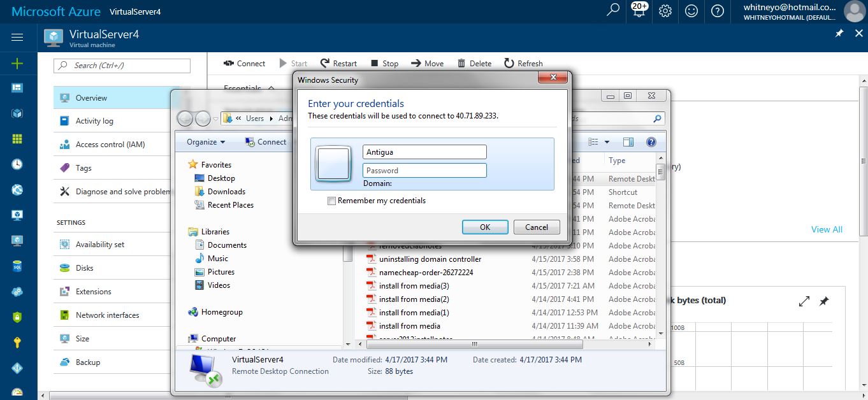
Task: Open the clock Recent icon in sidebar
Action: coord(17,164)
